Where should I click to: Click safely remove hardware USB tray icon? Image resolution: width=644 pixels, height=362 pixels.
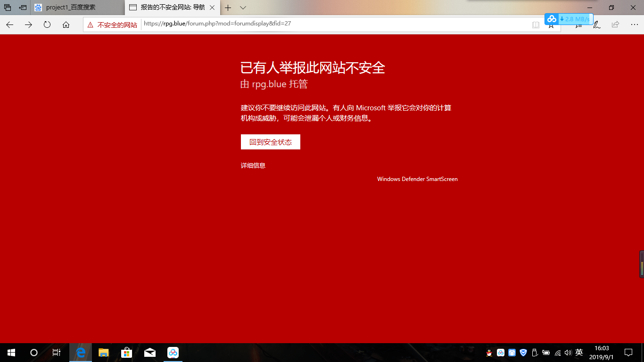(x=535, y=353)
